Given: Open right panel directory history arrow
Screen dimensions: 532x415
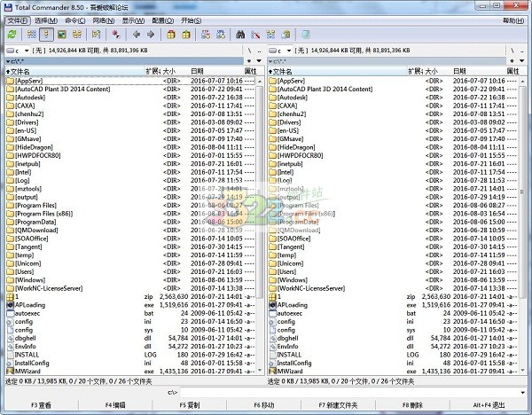Looking at the screenshot, I should tap(522, 61).
